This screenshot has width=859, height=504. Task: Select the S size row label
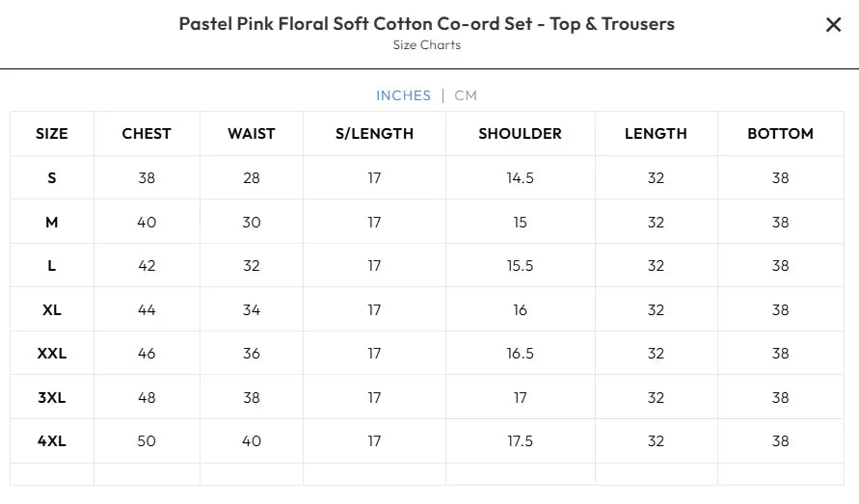click(52, 178)
